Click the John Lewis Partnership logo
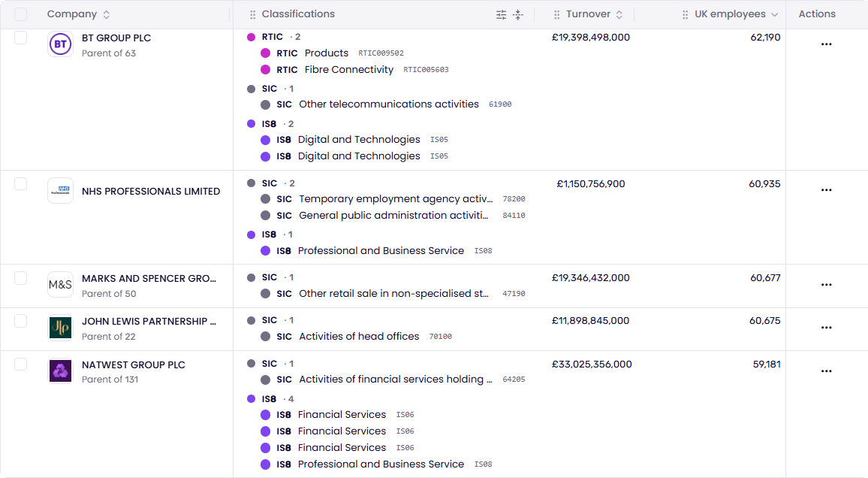This screenshot has width=868, height=478. 60,328
